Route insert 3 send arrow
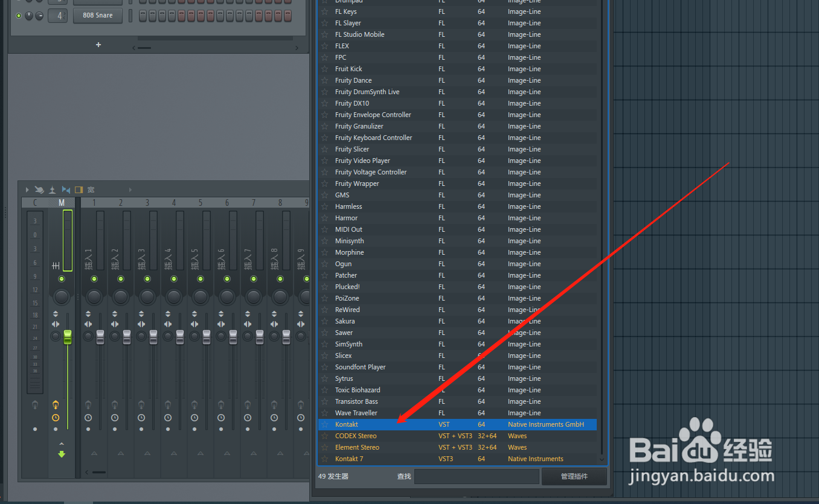The width and height of the screenshot is (819, 504). [147, 453]
